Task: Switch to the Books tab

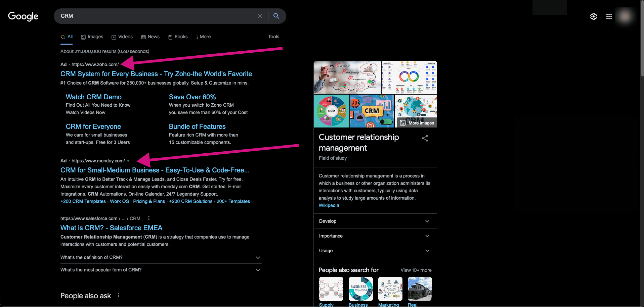Action: 178,37
